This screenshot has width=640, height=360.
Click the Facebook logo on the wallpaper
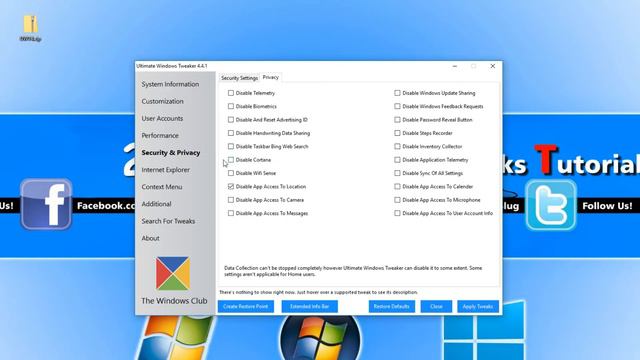46,204
